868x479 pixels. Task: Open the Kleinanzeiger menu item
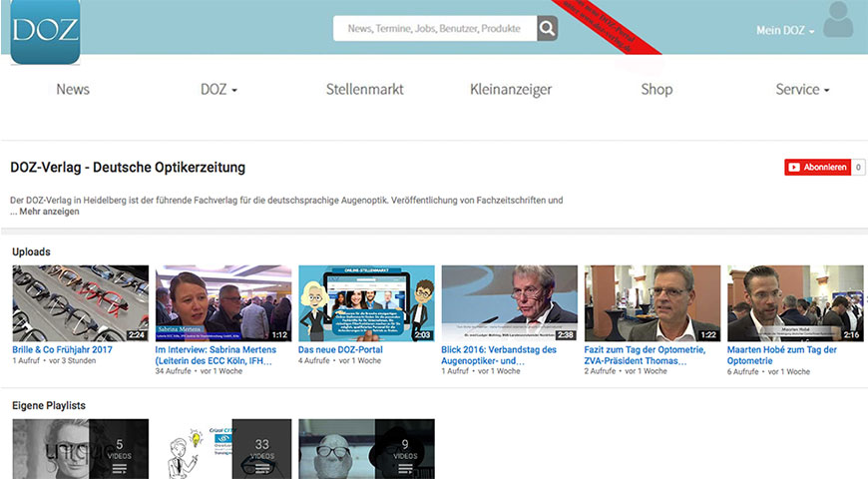pyautogui.click(x=511, y=90)
